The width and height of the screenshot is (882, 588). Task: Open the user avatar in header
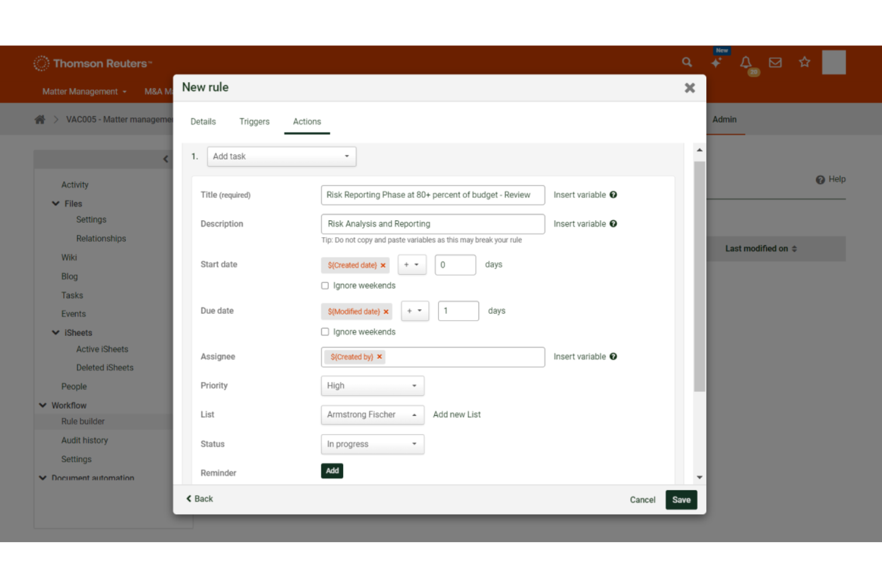834,62
